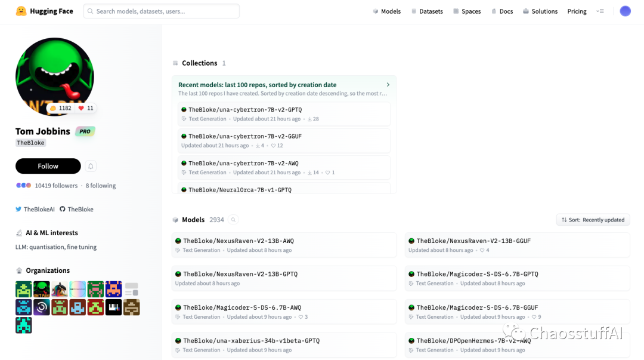
Task: Click the 1182 coin count badge on the avatar
Action: pos(61,108)
